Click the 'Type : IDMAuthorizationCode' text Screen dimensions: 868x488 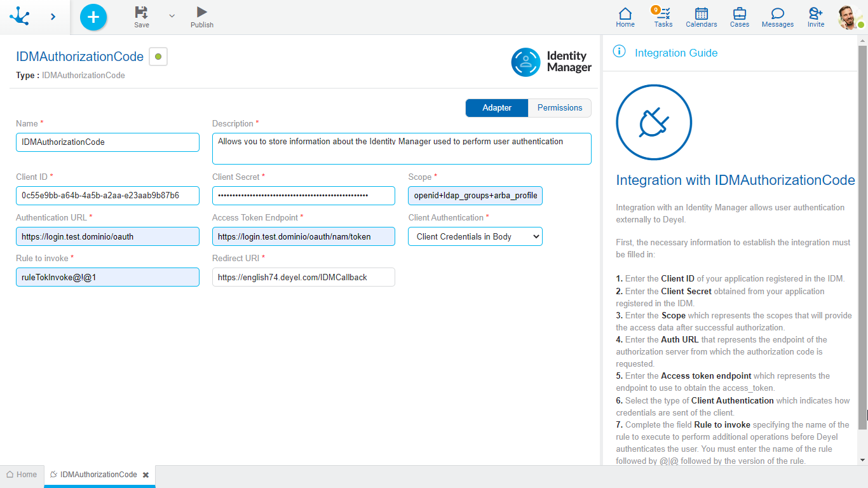pos(71,76)
